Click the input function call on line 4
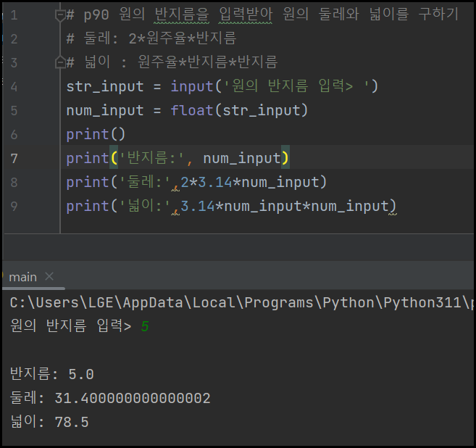Viewport: 476px width, 448px height. pyautogui.click(x=192, y=86)
